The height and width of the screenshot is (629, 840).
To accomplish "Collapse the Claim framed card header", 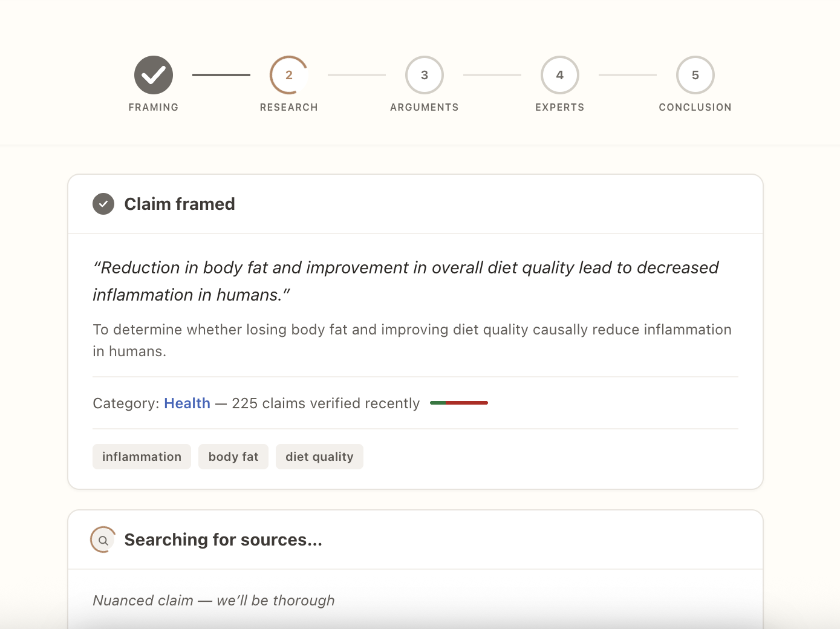I will pyautogui.click(x=179, y=204).
